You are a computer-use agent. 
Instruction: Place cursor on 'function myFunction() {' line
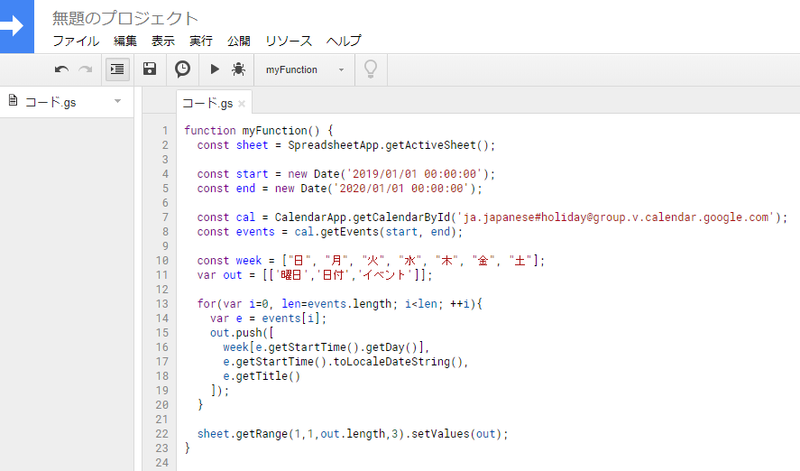[258, 131]
